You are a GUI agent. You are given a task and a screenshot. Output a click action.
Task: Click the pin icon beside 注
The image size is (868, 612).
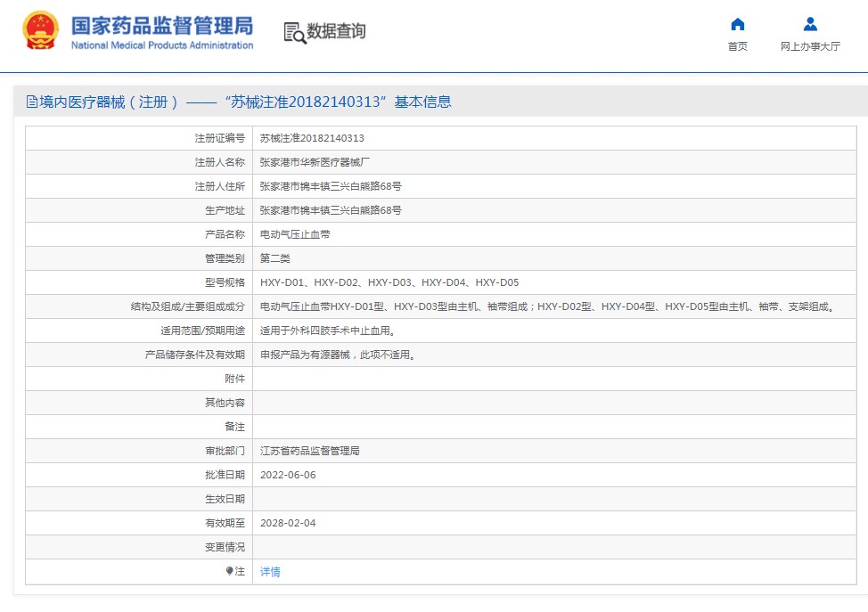pyautogui.click(x=229, y=571)
